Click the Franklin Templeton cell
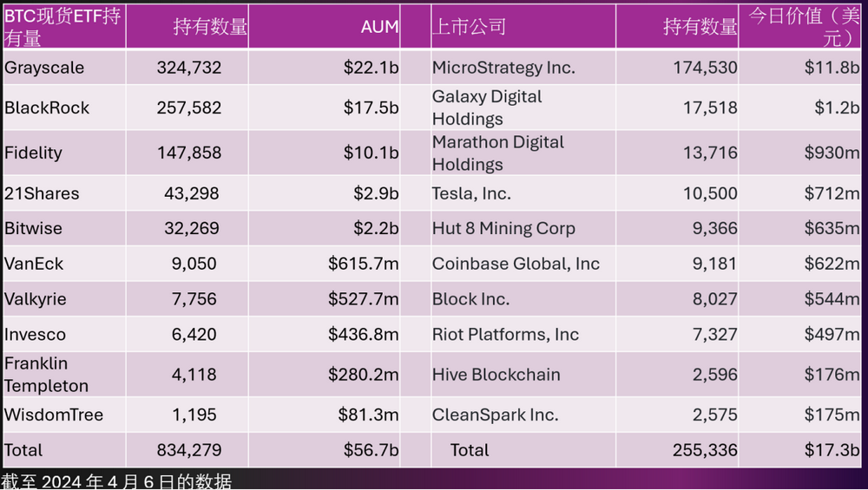 click(x=47, y=375)
